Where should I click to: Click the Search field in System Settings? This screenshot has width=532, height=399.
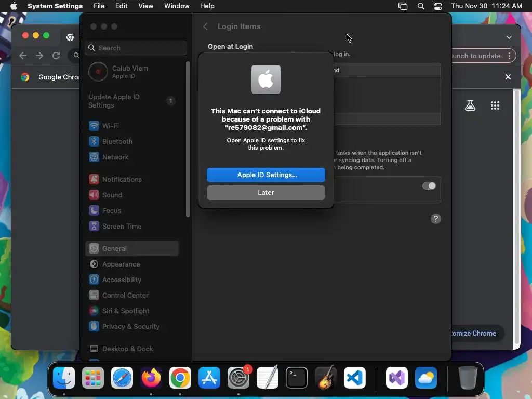[136, 48]
